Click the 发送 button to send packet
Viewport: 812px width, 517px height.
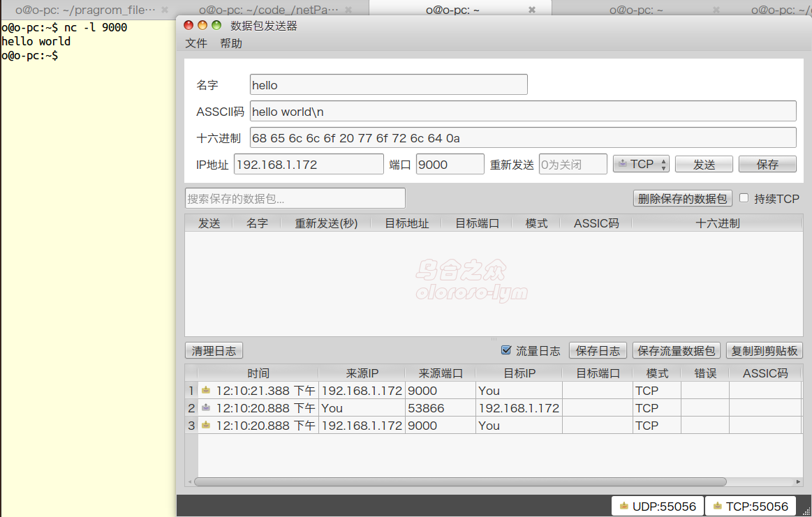pyautogui.click(x=704, y=163)
